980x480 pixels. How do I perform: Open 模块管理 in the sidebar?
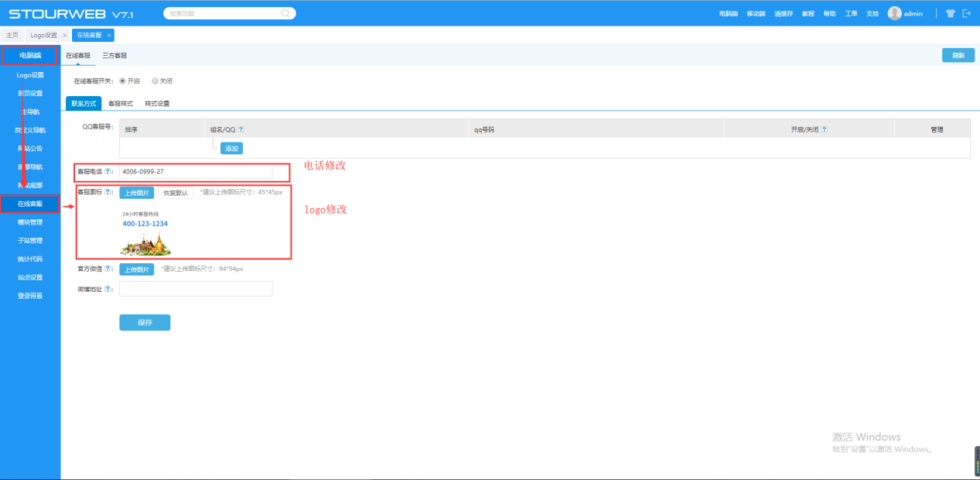point(30,222)
